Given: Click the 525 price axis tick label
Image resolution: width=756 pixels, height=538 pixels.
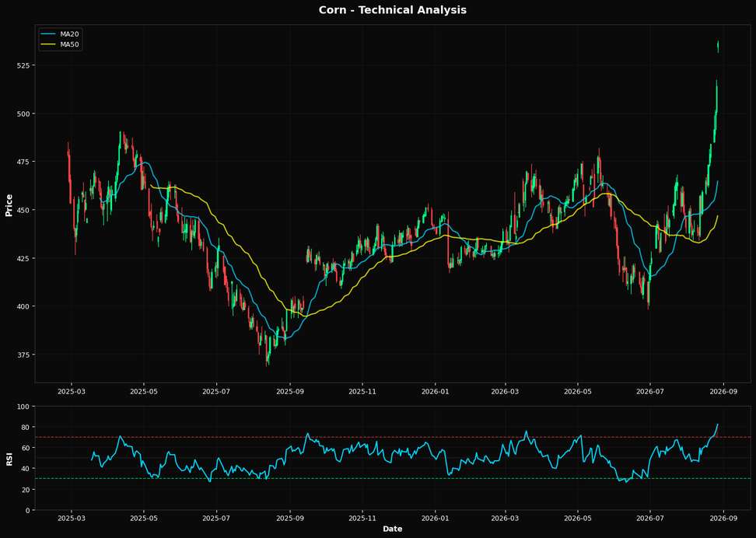Looking at the screenshot, I should (23, 65).
